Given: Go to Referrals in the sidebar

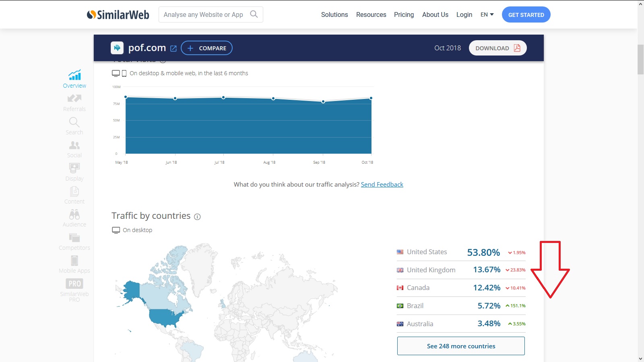Looking at the screenshot, I should pos(74,103).
